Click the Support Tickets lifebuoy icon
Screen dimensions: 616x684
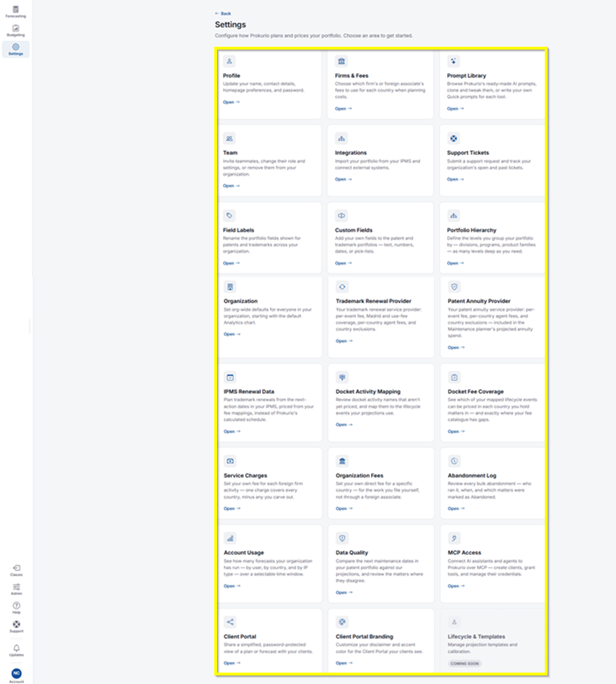coord(453,139)
